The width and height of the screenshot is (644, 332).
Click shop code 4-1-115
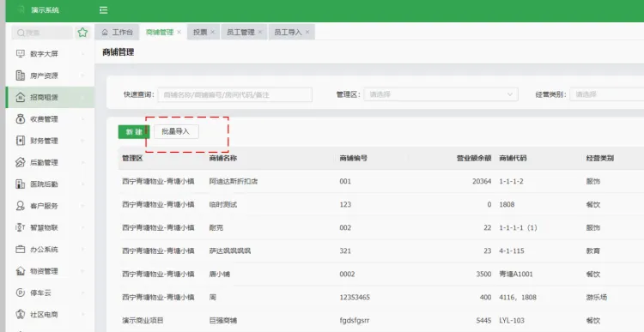pyautogui.click(x=512, y=251)
